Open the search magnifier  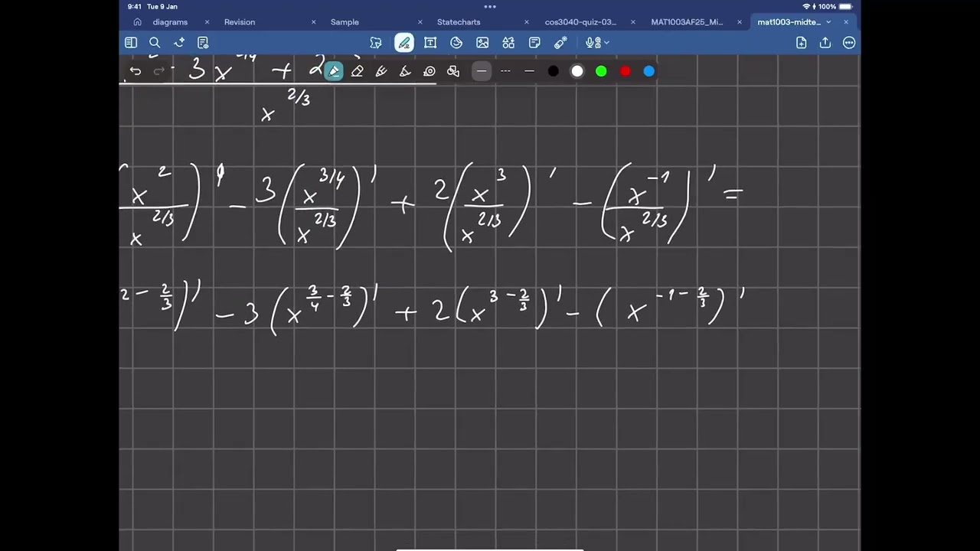(155, 43)
